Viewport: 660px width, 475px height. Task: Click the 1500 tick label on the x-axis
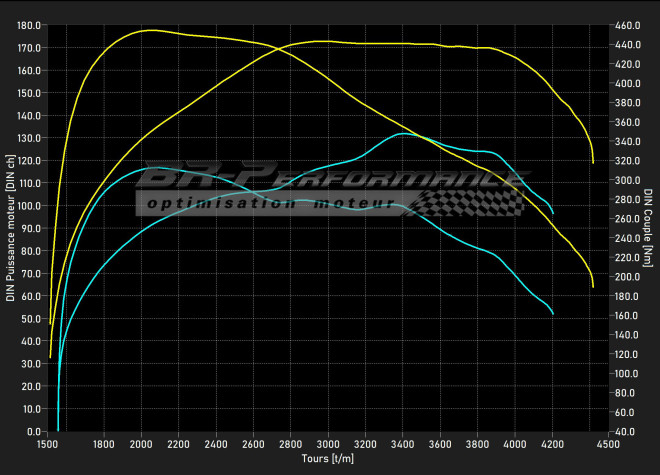coord(47,443)
